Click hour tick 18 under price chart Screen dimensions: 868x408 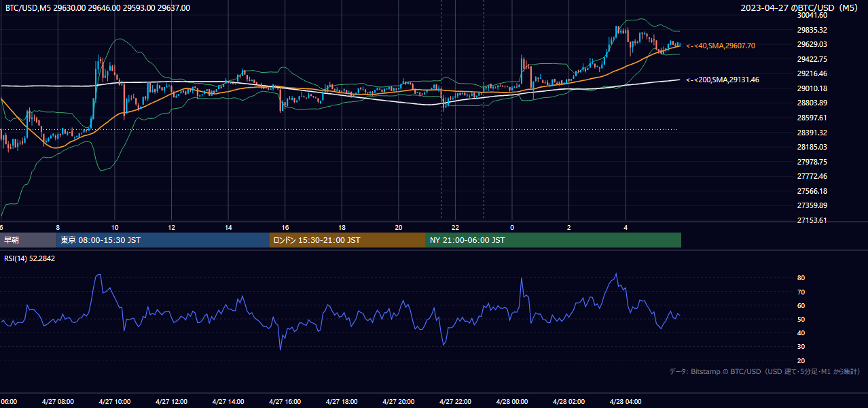click(342, 227)
